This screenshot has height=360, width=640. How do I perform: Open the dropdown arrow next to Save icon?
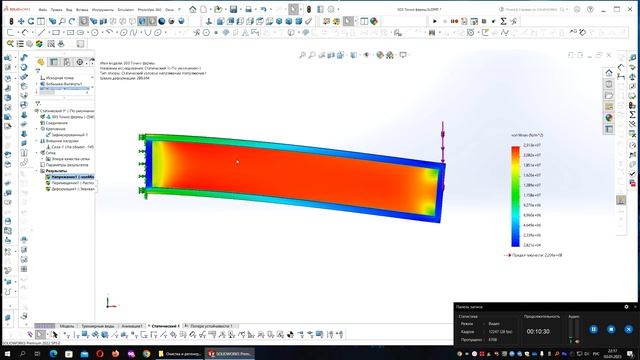click(x=240, y=9)
